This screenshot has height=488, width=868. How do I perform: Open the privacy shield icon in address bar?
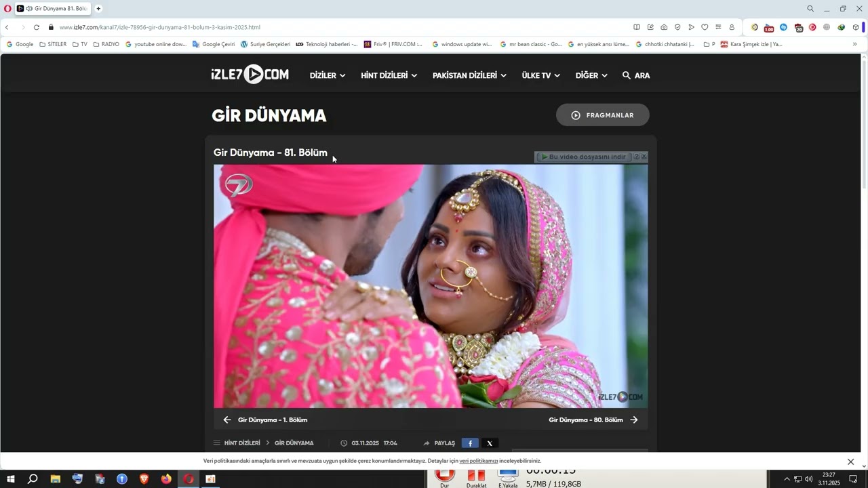click(x=677, y=27)
